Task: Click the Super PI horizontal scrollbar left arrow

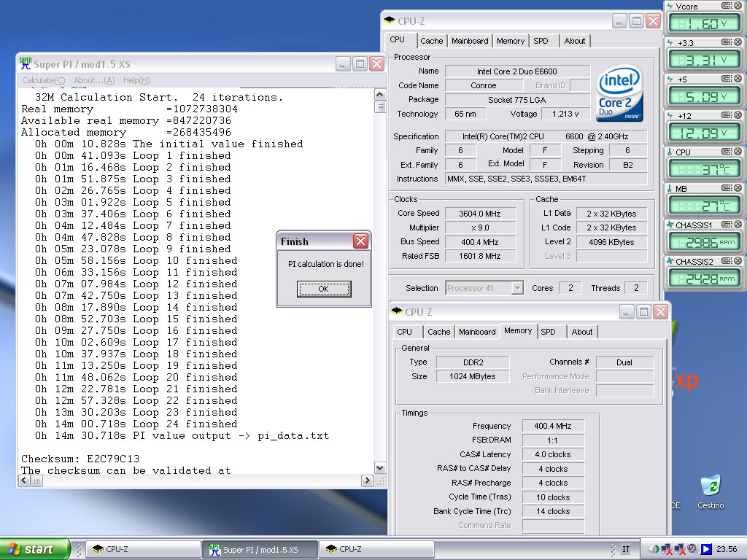Action: tap(24, 481)
